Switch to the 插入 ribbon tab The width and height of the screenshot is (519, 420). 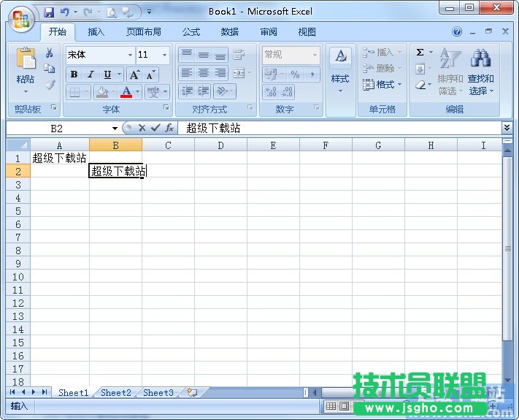coord(96,32)
